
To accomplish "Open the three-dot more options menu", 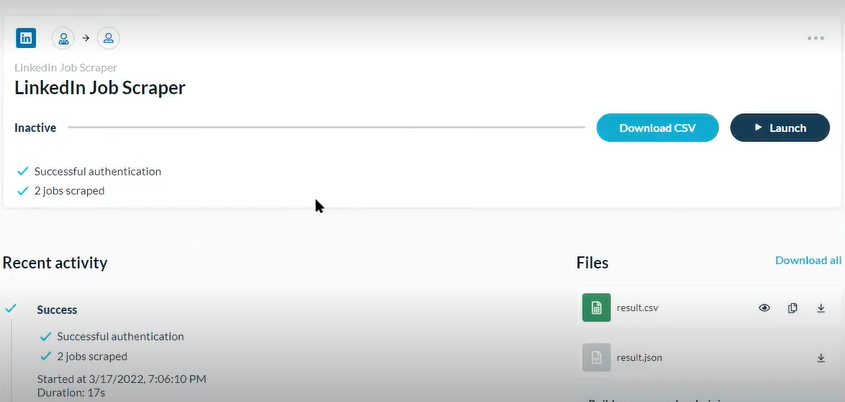I will (815, 38).
